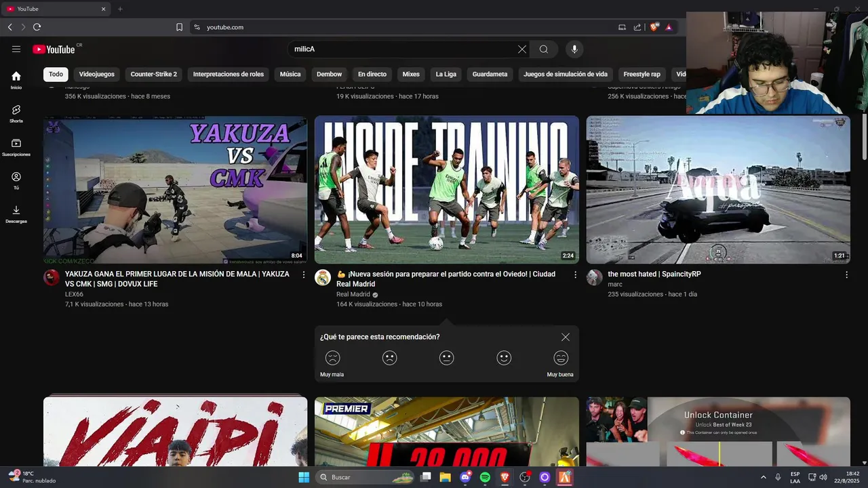Viewport: 868px width, 488px height.
Task: Open the Yakuza vs CMK video thumbnail
Action: [175, 190]
